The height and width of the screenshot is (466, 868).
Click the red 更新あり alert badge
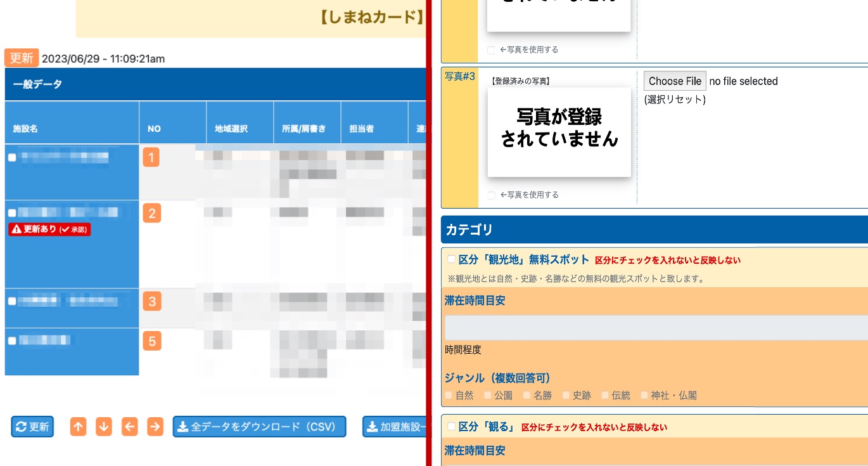click(x=49, y=230)
